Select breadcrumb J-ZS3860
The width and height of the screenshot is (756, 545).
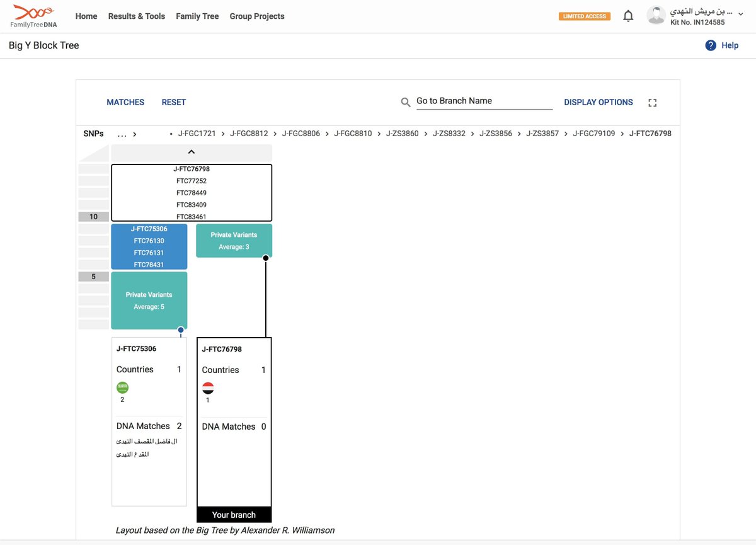(403, 134)
